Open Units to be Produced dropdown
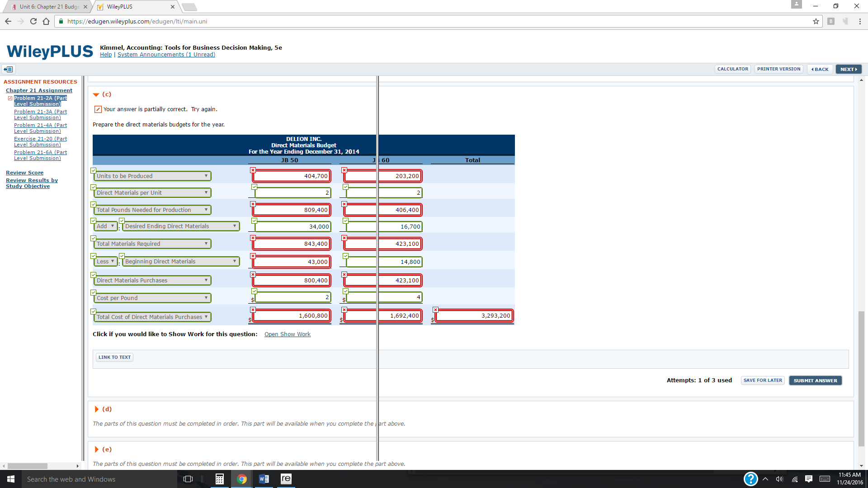This screenshot has width=868, height=488. coord(152,176)
